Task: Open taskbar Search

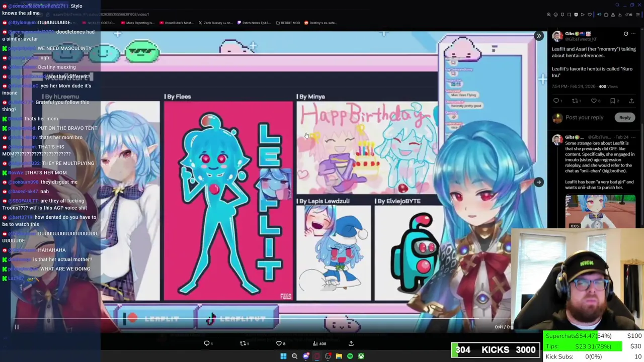Action: pyautogui.click(x=294, y=356)
